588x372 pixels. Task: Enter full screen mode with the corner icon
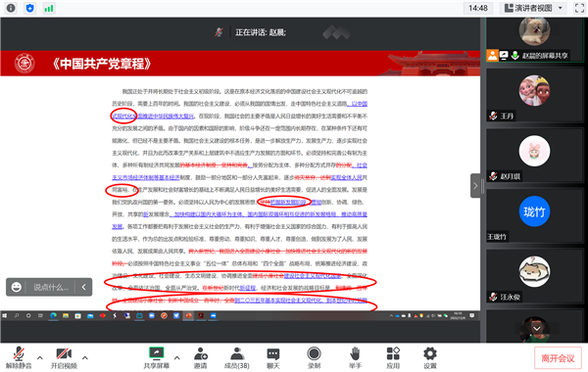pos(579,8)
